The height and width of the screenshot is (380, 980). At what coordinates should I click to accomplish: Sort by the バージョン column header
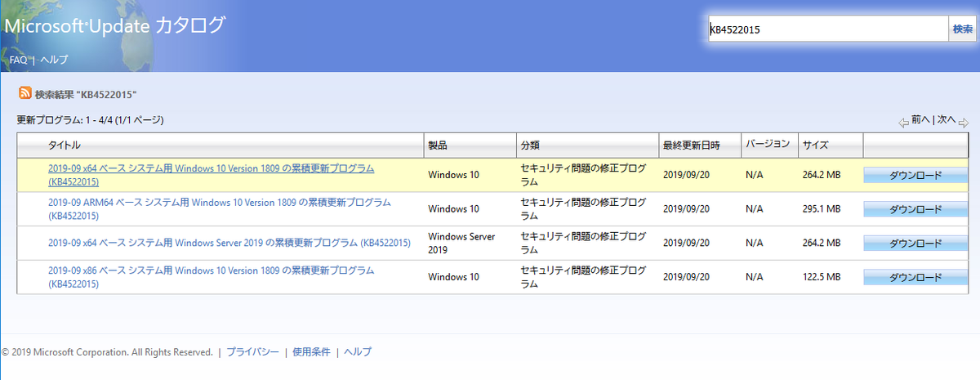coord(768,144)
